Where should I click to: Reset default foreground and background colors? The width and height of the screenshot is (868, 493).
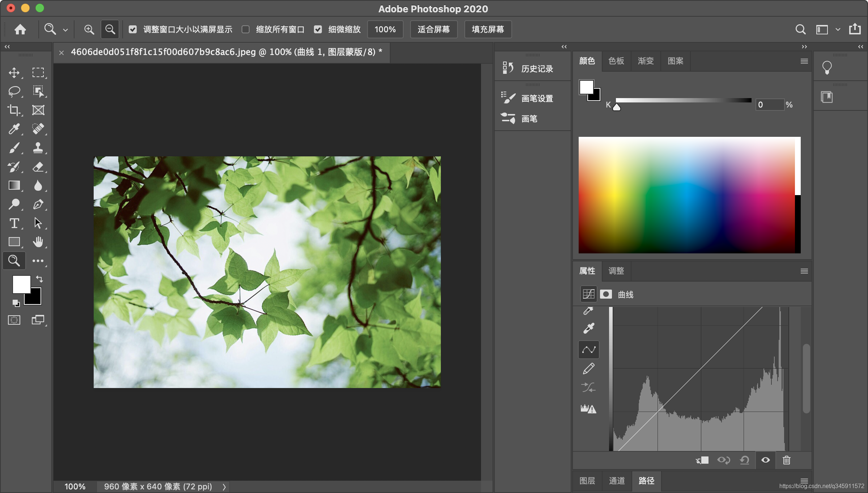coord(16,303)
